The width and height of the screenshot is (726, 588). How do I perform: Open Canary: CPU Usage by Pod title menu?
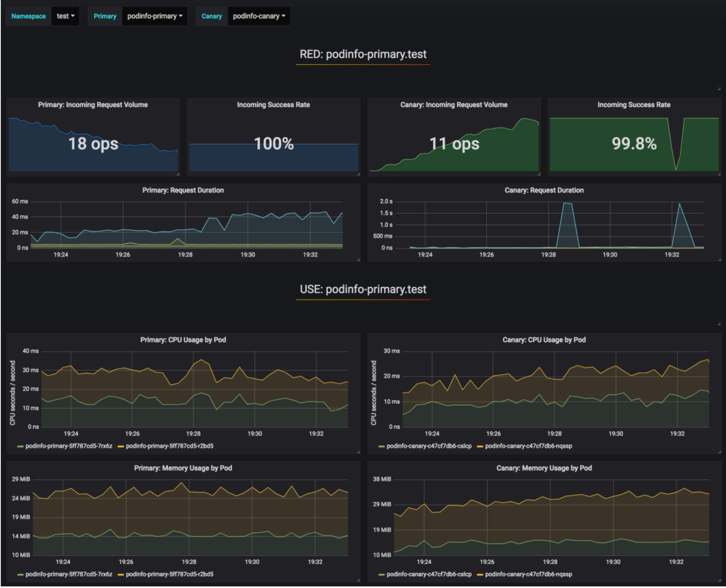click(x=544, y=340)
